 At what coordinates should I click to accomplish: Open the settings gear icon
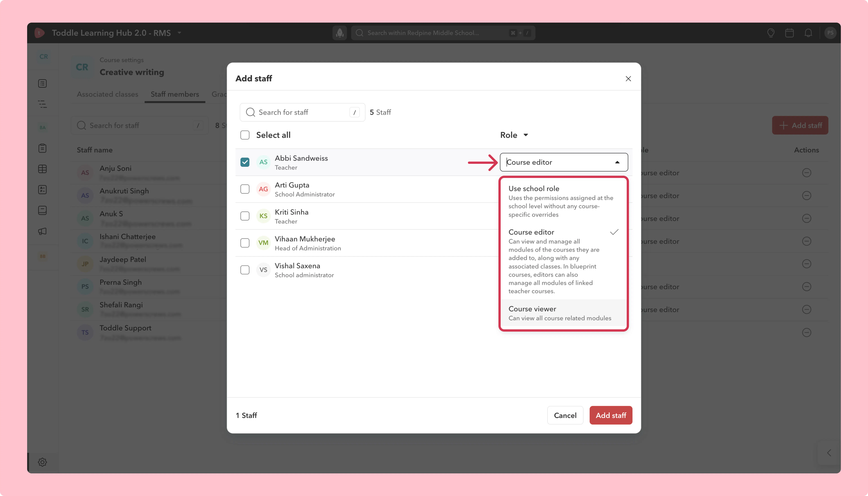pyautogui.click(x=42, y=462)
